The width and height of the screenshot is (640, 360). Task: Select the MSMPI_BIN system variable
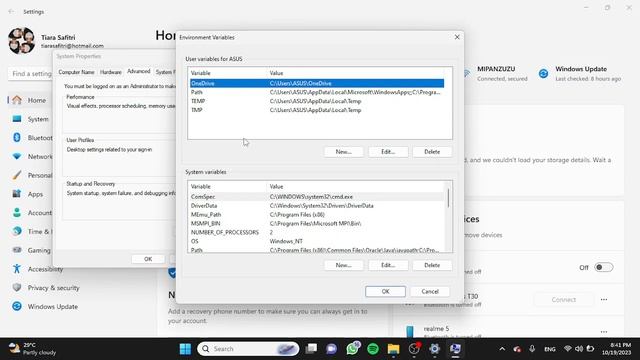pos(317,224)
